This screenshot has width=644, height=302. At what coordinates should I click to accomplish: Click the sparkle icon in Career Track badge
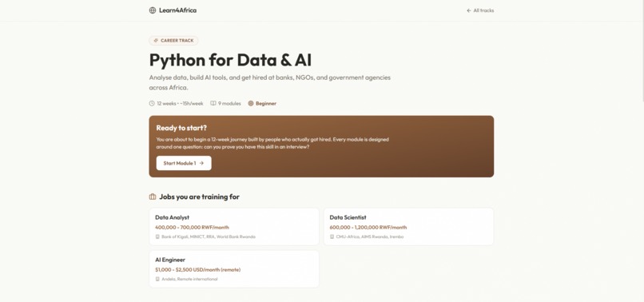[x=156, y=41]
